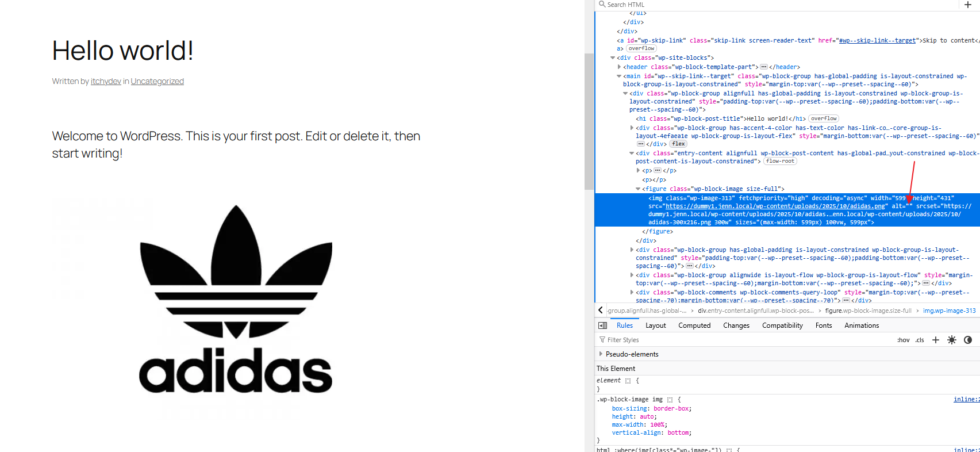Viewport: 980px width, 452px height.
Task: Toggle the :hov pseudo-class panel
Action: coord(904,340)
